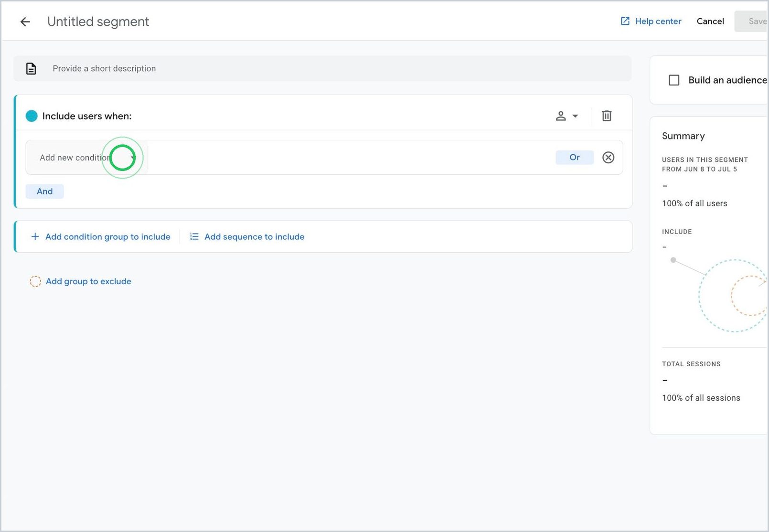Click the '100% of all users' text

pyautogui.click(x=694, y=203)
